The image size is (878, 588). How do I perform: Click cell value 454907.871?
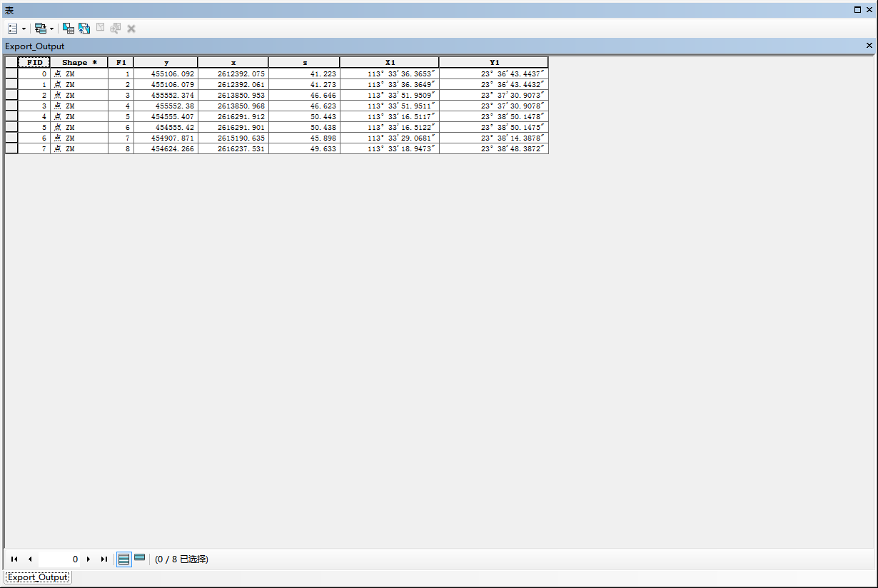(166, 138)
